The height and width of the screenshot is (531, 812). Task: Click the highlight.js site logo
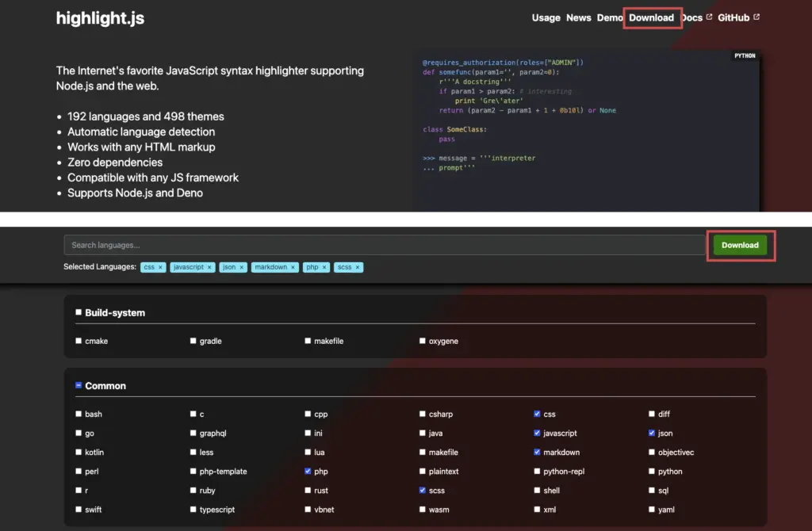click(101, 18)
